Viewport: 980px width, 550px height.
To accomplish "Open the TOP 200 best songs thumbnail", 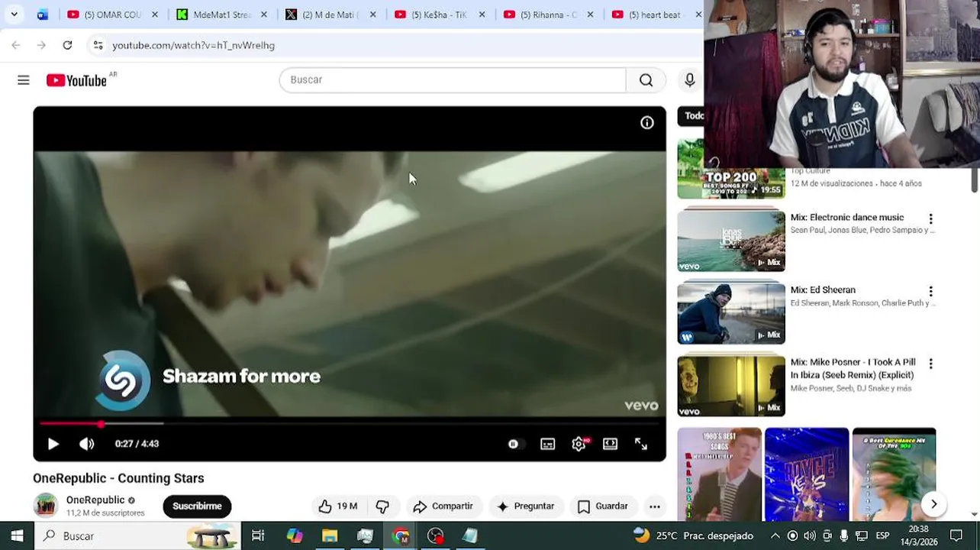I will pyautogui.click(x=731, y=169).
